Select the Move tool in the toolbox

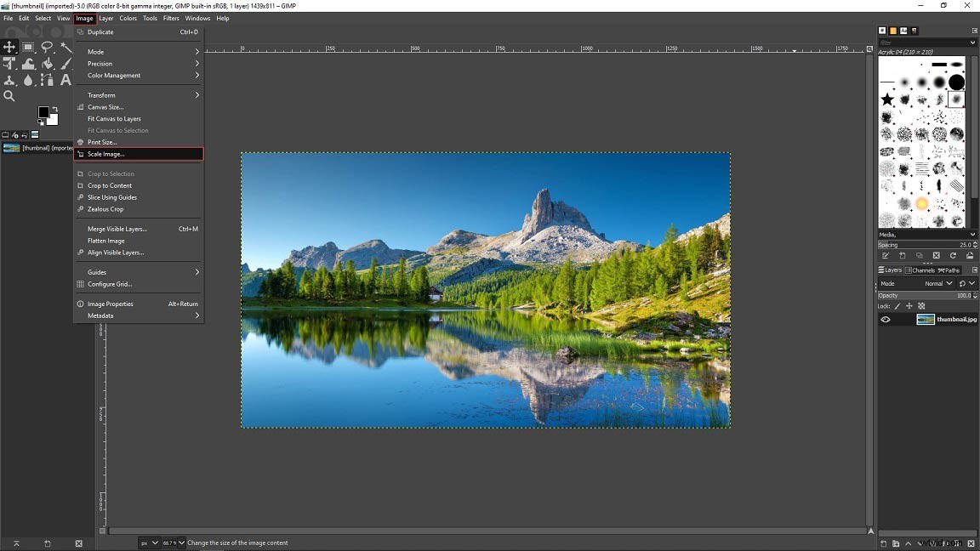coord(9,47)
